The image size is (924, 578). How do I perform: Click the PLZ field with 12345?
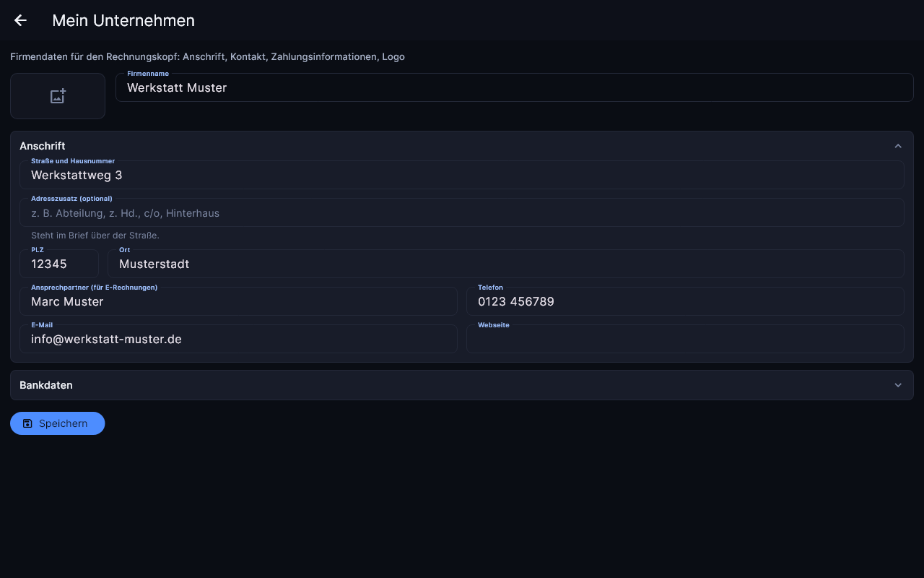point(59,264)
